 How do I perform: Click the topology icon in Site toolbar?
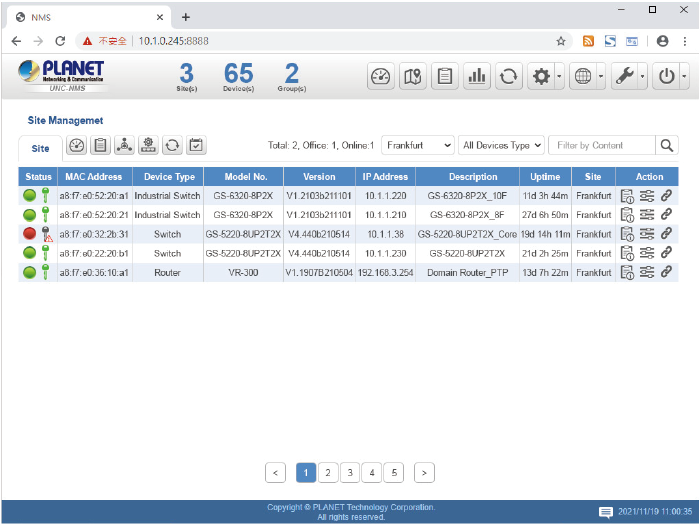tap(124, 146)
